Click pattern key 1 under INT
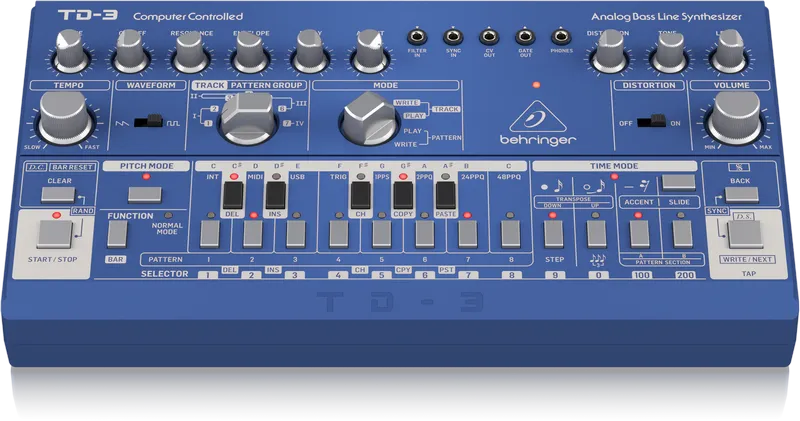Image resolution: width=800 pixels, height=421 pixels. tap(210, 235)
